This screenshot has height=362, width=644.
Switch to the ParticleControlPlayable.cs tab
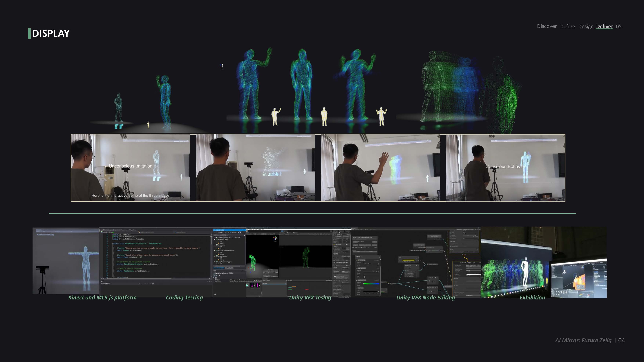click(x=129, y=230)
